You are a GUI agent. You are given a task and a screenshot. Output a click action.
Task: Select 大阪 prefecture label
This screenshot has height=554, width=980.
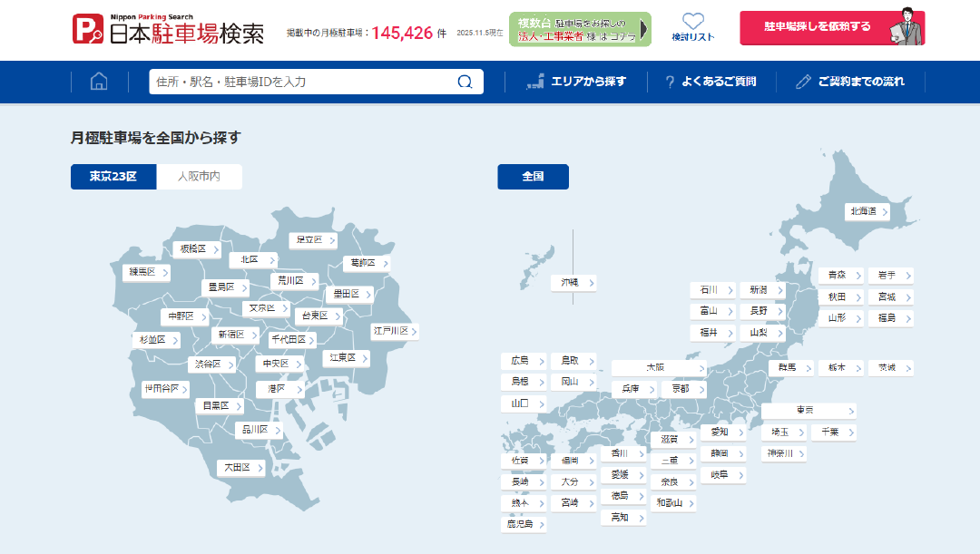659,368
